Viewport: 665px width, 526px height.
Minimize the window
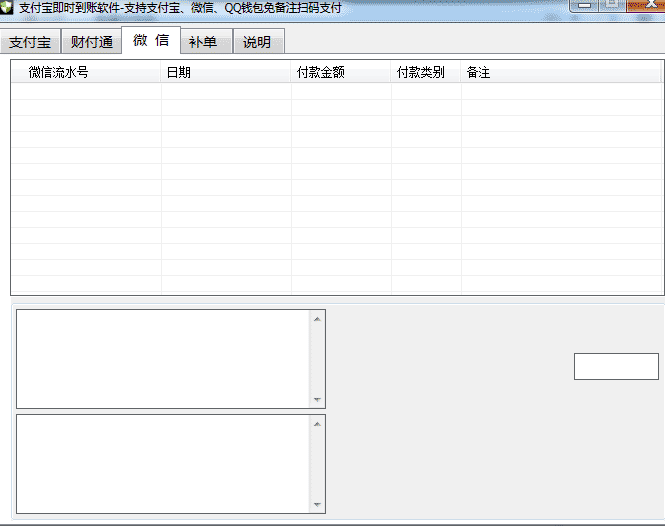coord(584,5)
